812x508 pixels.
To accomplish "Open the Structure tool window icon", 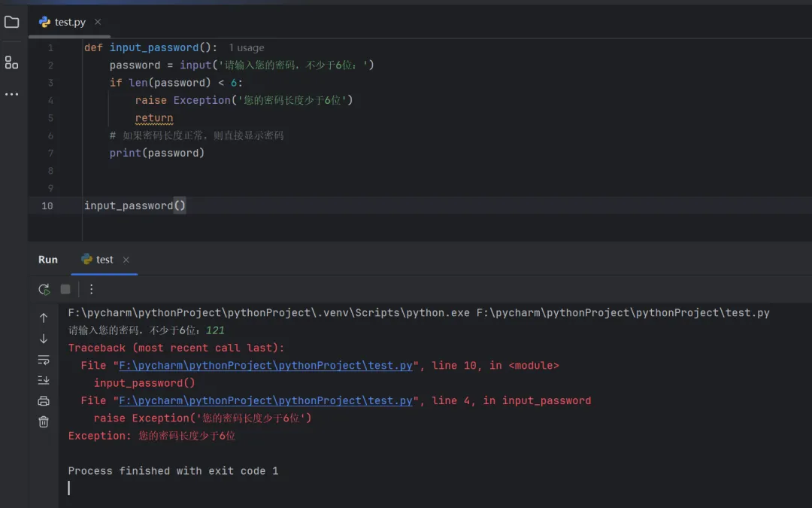I will (11, 62).
